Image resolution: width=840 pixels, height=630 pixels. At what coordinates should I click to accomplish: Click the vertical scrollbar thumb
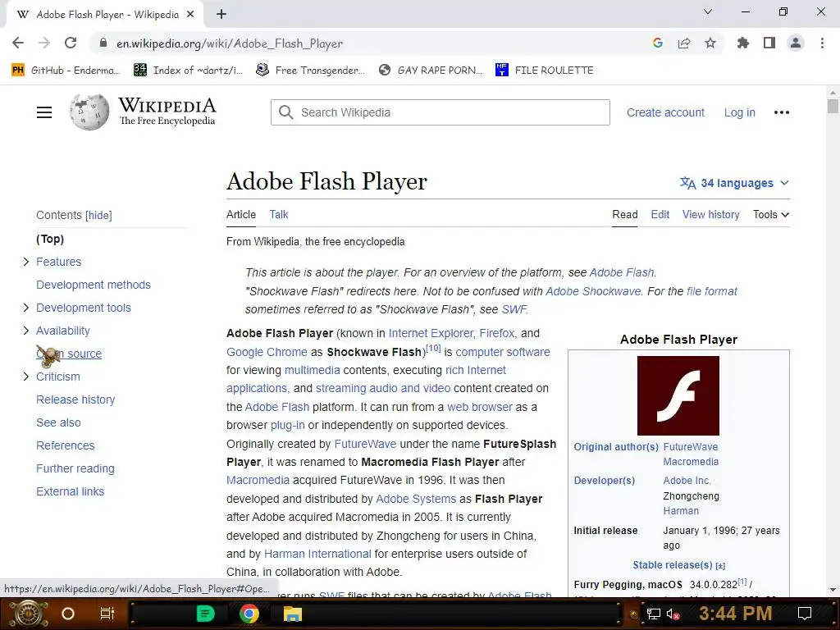click(833, 106)
